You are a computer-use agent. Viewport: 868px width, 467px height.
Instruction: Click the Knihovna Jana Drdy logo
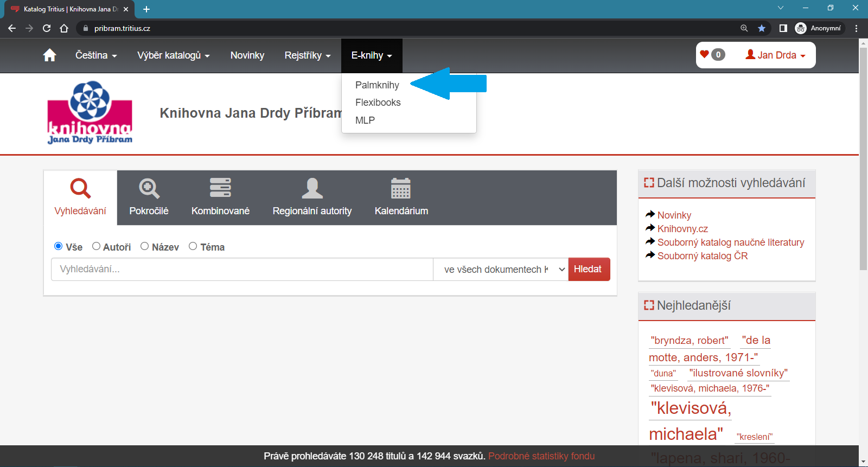point(90,113)
